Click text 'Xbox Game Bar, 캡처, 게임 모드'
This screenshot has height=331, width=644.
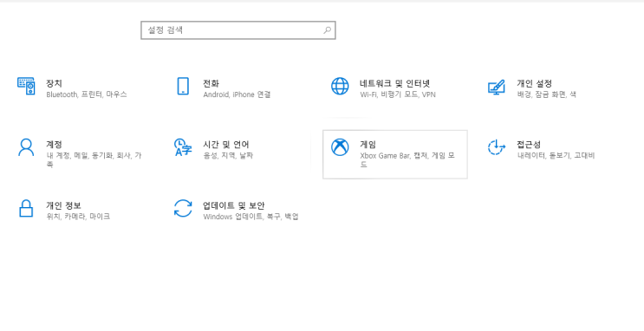[407, 159]
